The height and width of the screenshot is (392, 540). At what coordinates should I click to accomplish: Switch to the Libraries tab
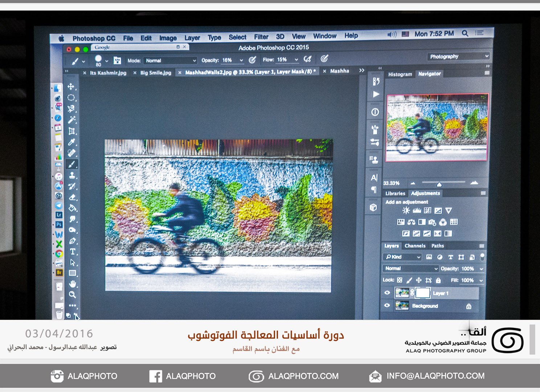395,193
